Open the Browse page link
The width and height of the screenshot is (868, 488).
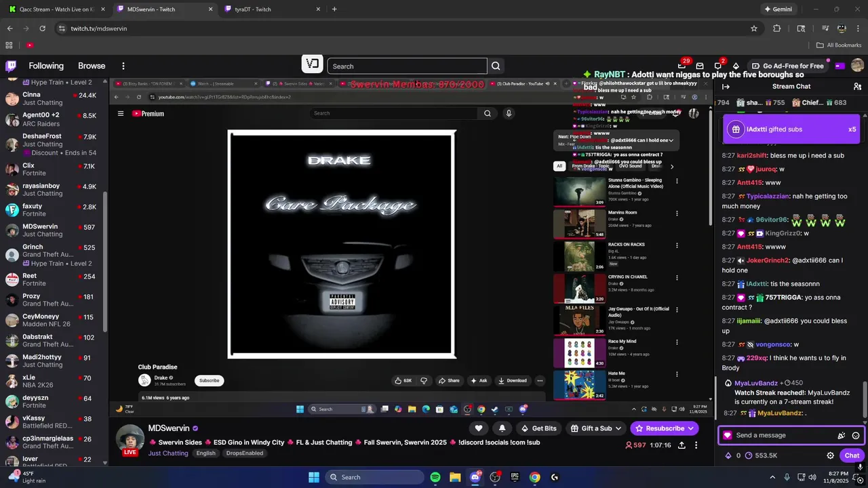coord(92,66)
